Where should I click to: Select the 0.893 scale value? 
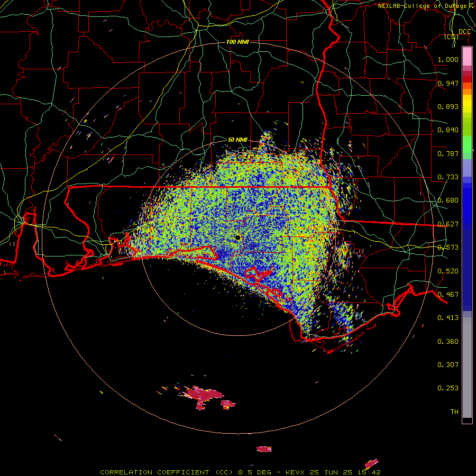pyautogui.click(x=448, y=106)
